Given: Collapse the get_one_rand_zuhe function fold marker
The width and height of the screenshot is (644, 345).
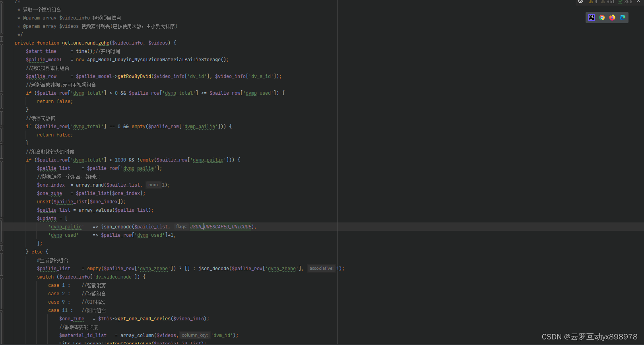Looking at the screenshot, I should 2,43.
